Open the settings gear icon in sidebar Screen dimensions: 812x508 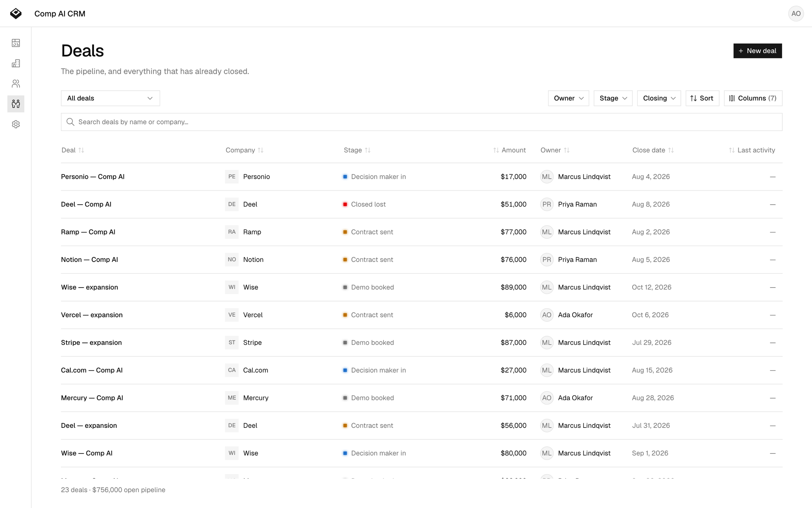16,124
